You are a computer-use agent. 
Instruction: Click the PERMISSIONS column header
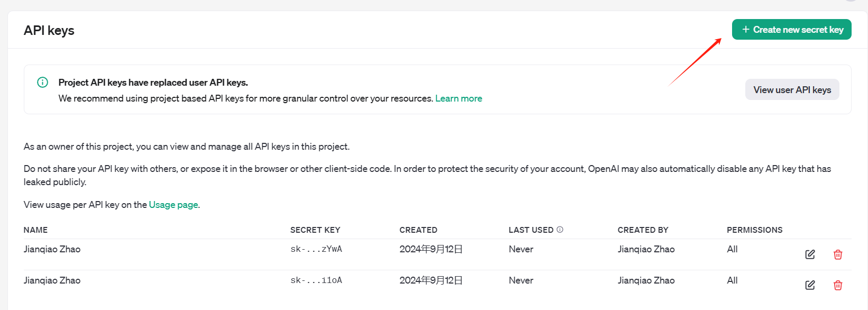coord(754,230)
